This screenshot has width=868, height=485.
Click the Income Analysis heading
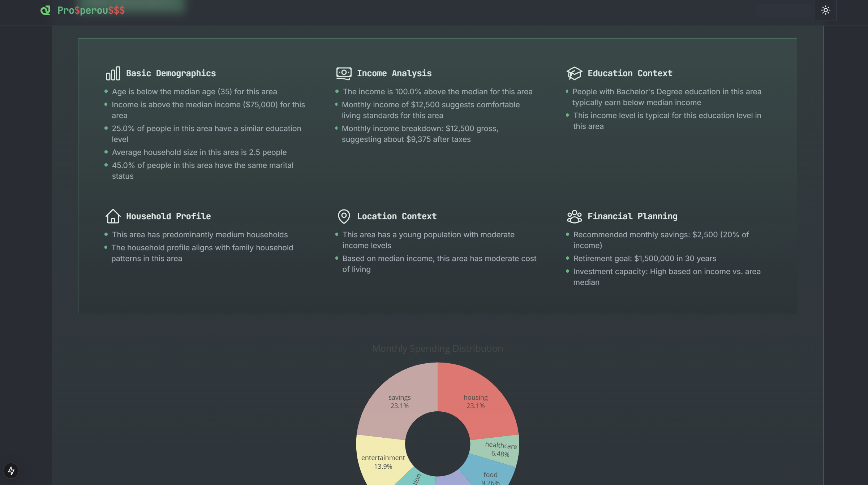[x=394, y=73]
